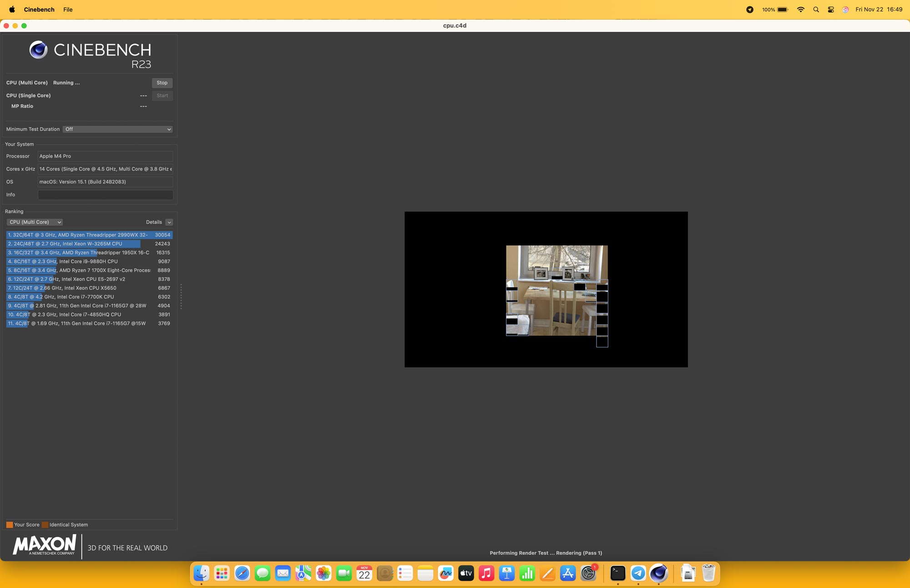Open Music app in the dock

point(486,573)
